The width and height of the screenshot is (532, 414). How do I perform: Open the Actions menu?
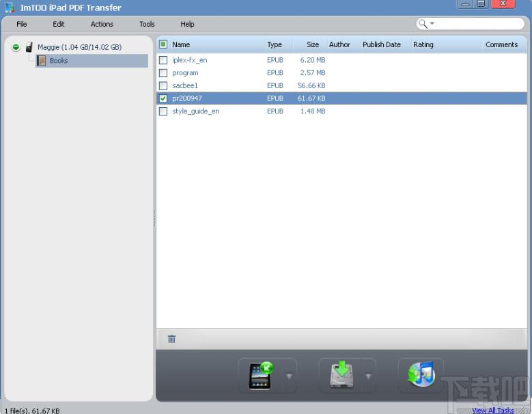tap(102, 24)
